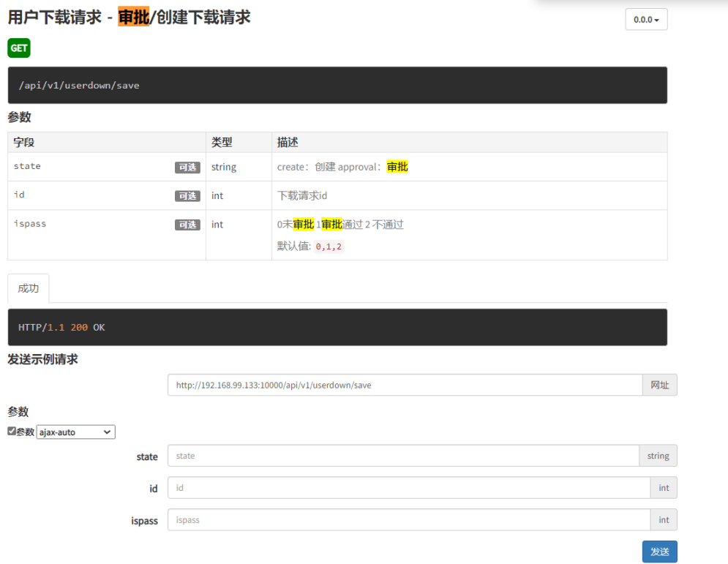Click into the id input field
The height and width of the screenshot is (564, 728).
click(x=408, y=488)
